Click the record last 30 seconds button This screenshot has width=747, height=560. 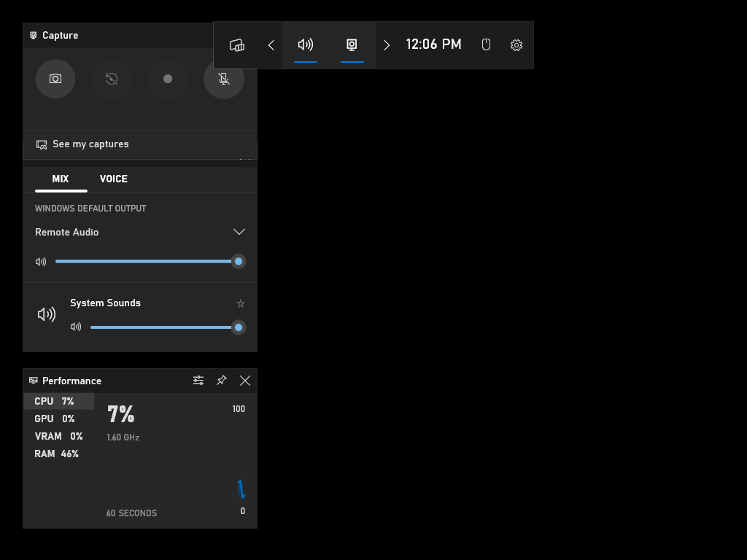(112, 79)
